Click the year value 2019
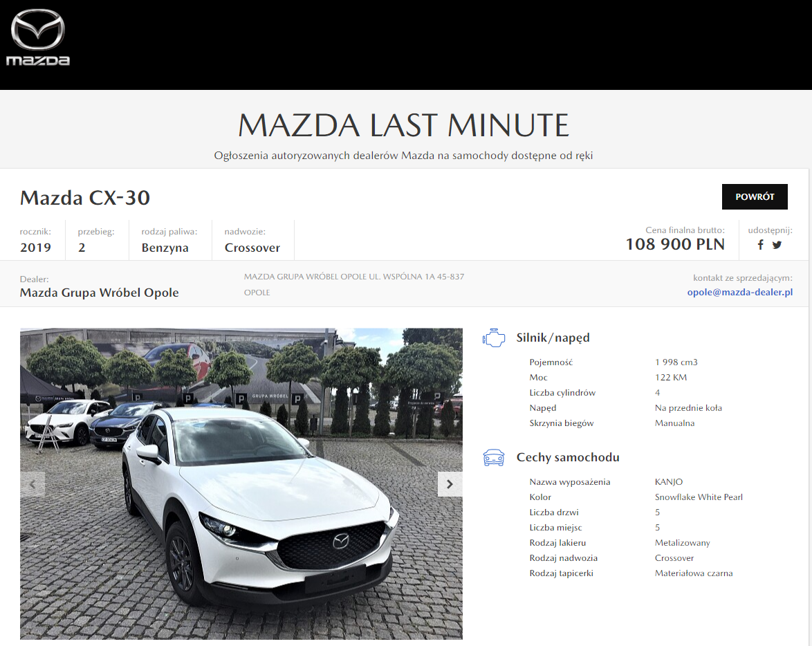The image size is (812, 646). point(35,248)
